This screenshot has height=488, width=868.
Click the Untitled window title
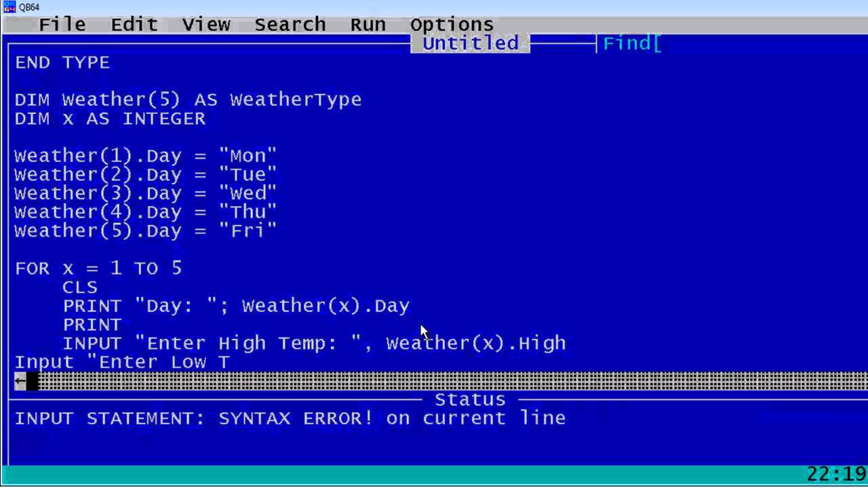pyautogui.click(x=471, y=43)
